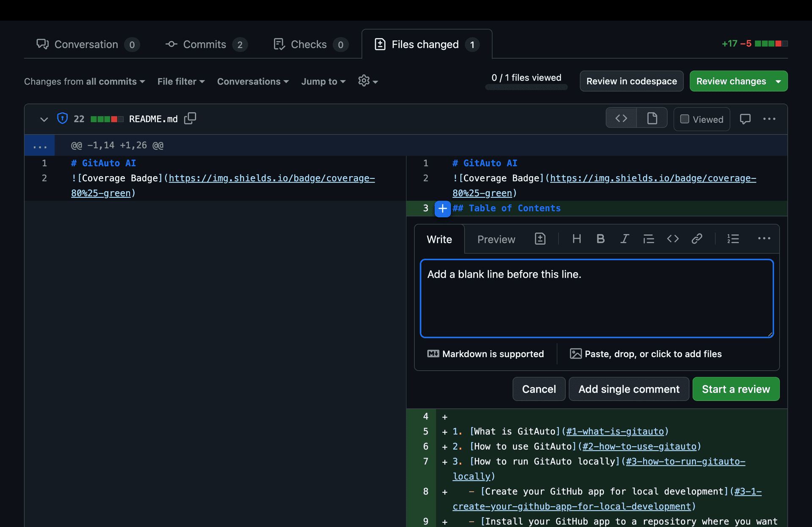Mark README.md as Viewed
The height and width of the screenshot is (527, 812).
pos(701,119)
